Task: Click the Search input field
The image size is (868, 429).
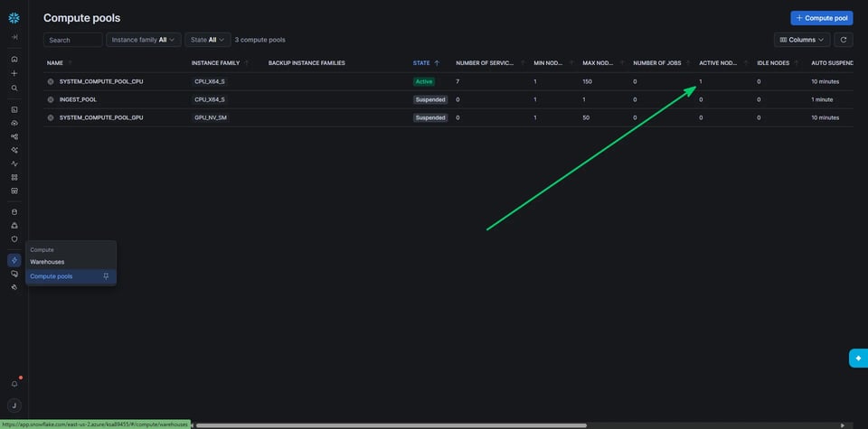Action: point(73,40)
